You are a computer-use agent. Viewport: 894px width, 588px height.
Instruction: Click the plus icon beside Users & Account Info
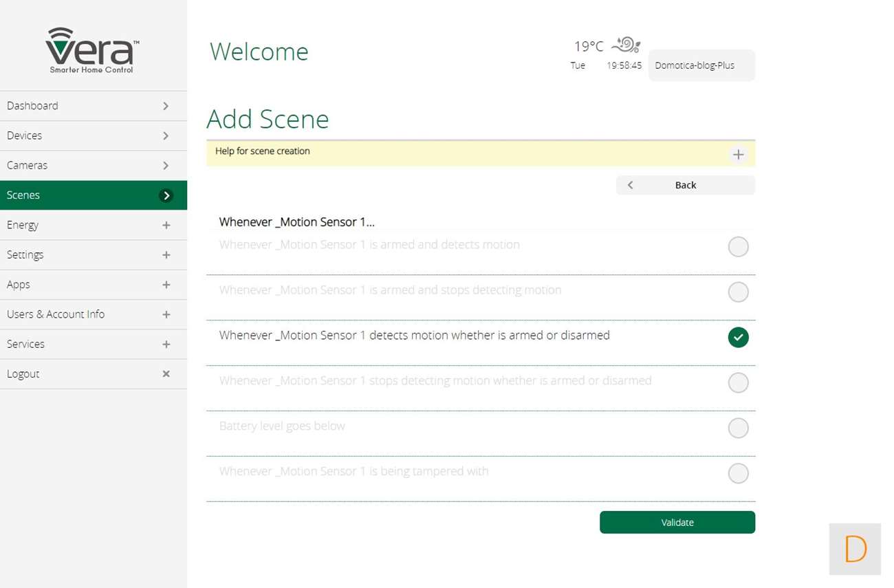(166, 314)
